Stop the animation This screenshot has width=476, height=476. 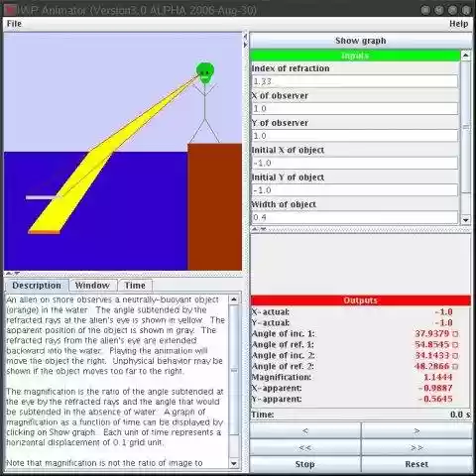[305, 464]
